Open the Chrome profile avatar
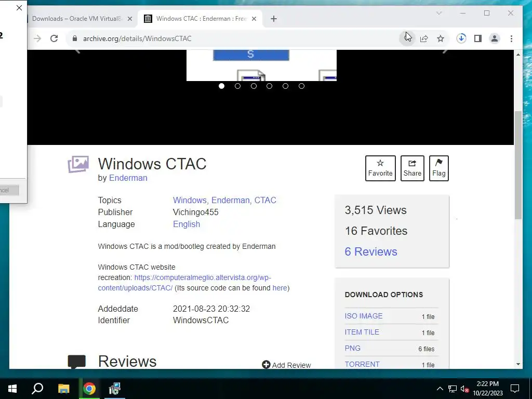Image resolution: width=532 pixels, height=399 pixels. [495, 38]
